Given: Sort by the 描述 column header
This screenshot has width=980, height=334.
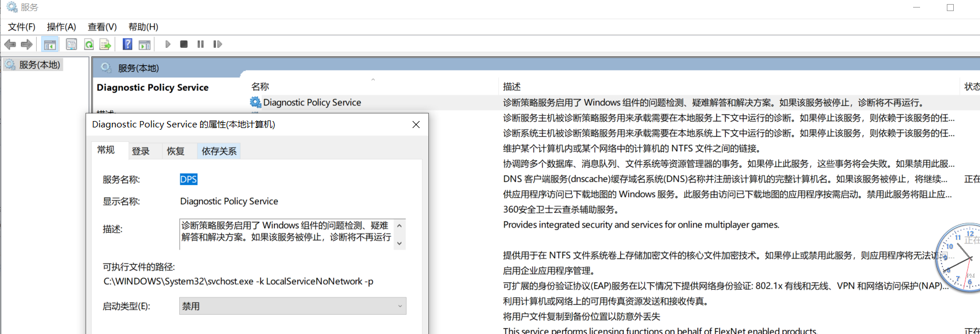Looking at the screenshot, I should pos(512,86).
